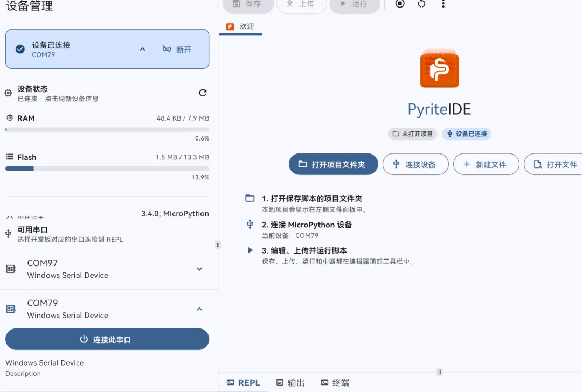Click the 未打开项目 status chip
Screen dimensions: 582x392
point(413,134)
